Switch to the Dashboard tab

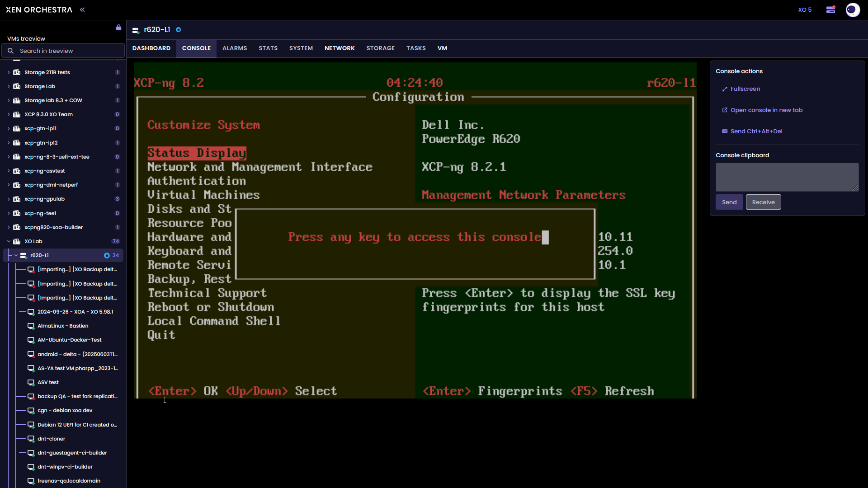151,48
